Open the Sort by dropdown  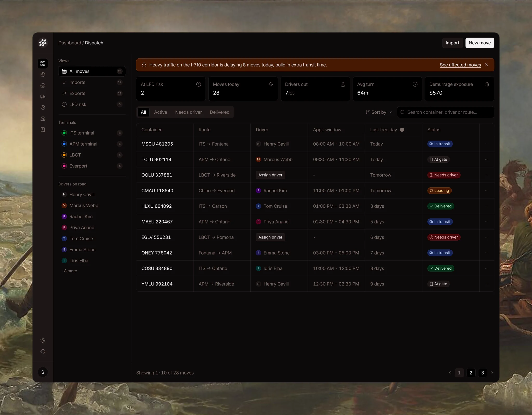pyautogui.click(x=379, y=112)
